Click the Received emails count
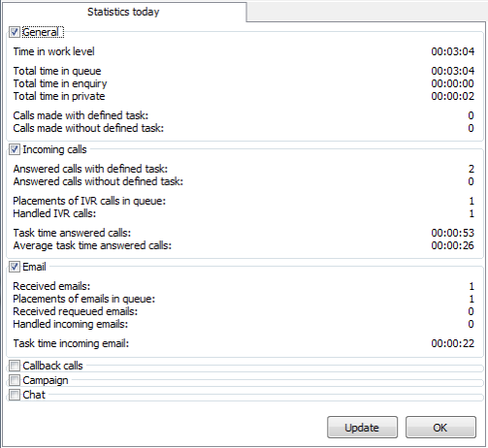488x448 pixels. [x=472, y=286]
